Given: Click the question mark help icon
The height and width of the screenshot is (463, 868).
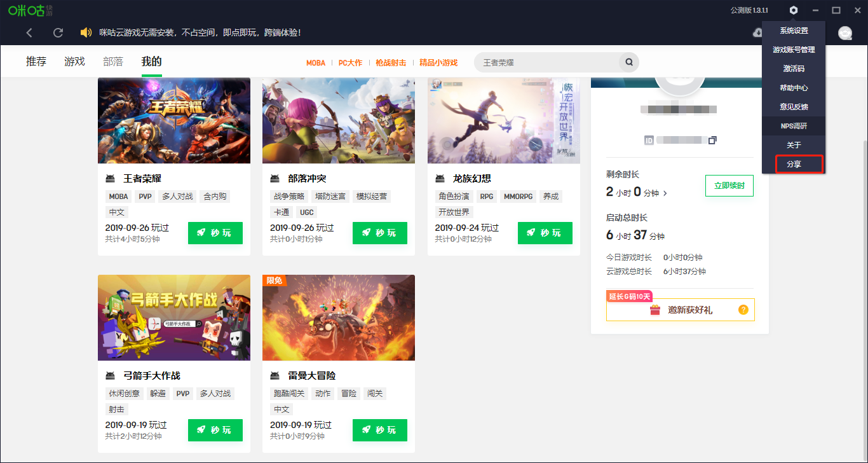Looking at the screenshot, I should pos(743,310).
